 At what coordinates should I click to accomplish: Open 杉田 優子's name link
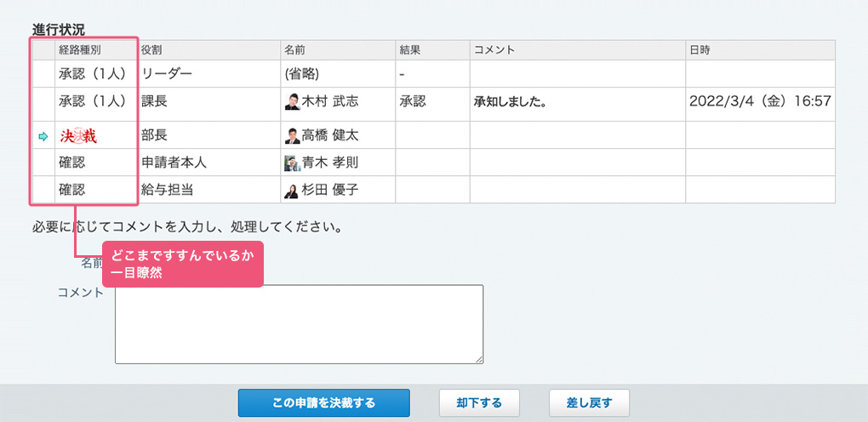pyautogui.click(x=330, y=191)
